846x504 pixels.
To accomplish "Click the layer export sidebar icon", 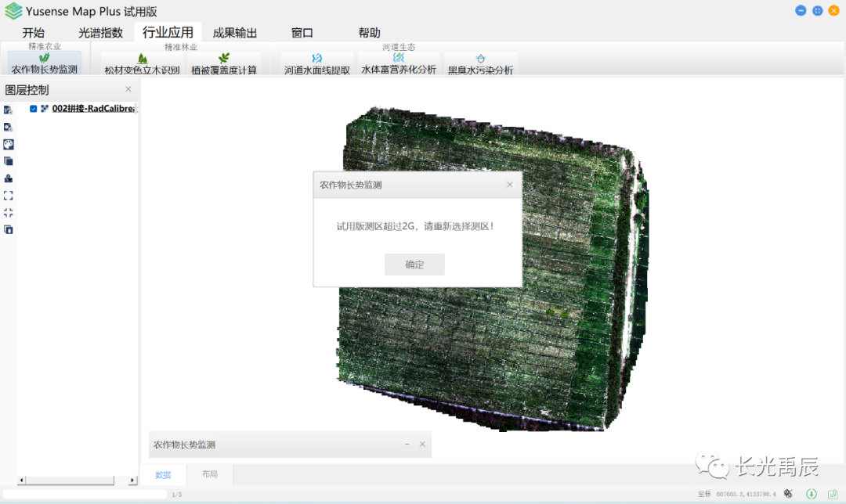I will click(8, 178).
